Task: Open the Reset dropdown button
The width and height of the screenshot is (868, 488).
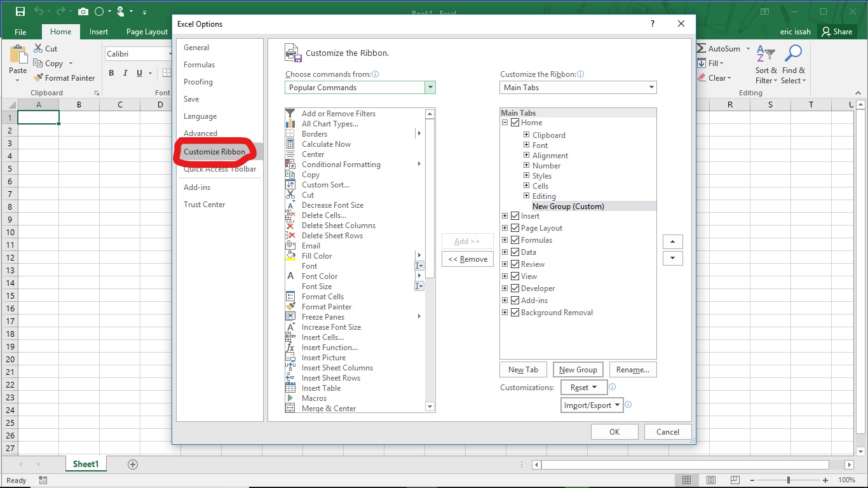Action: 584,387
